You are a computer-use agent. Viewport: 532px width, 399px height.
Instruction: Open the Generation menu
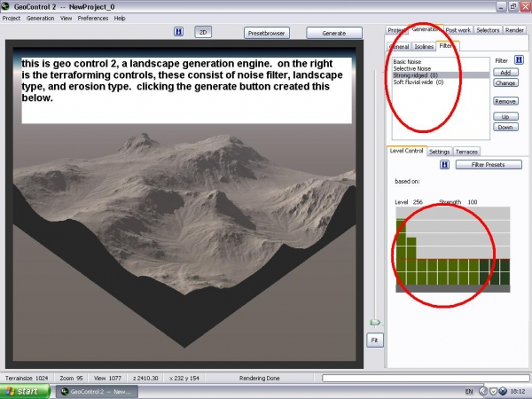click(x=40, y=19)
